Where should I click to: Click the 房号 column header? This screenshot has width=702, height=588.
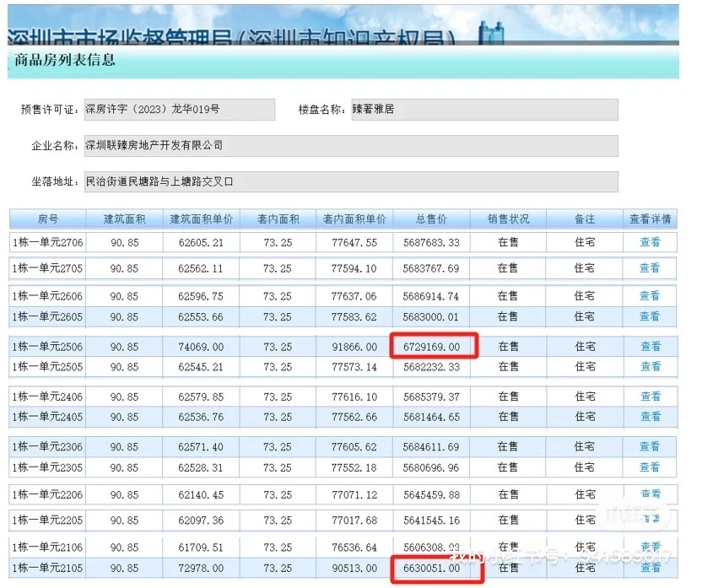tap(47, 219)
